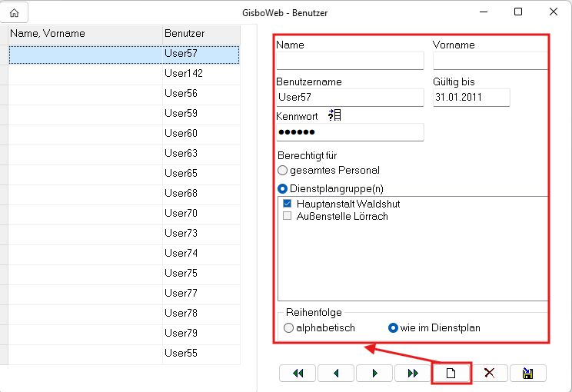Select the User56 row in list
The height and width of the screenshot is (392, 572).
coord(124,95)
